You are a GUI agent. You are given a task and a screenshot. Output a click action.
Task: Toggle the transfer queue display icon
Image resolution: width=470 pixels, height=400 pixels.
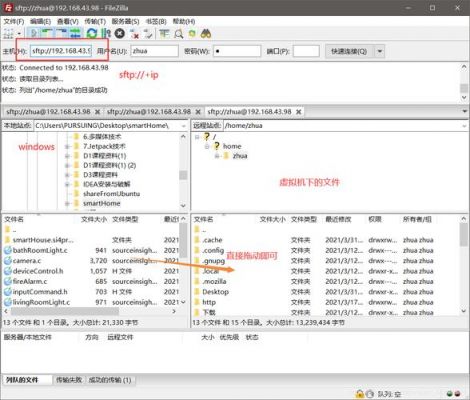click(x=76, y=33)
